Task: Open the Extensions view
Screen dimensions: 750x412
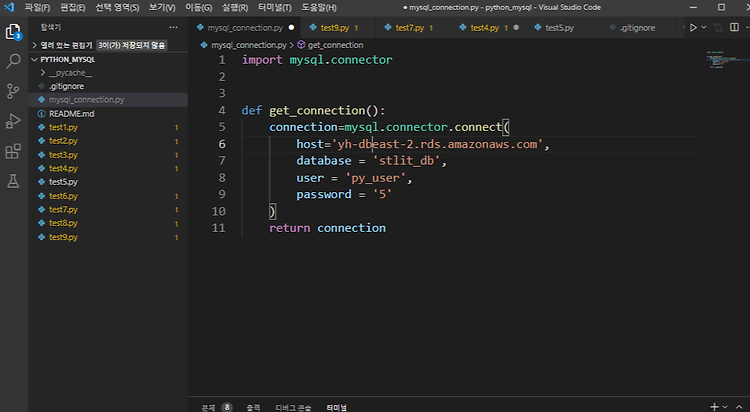Action: pos(13,151)
